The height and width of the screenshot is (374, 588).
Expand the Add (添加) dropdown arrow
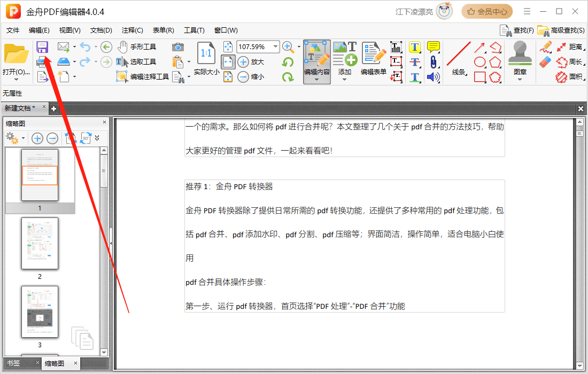(344, 80)
